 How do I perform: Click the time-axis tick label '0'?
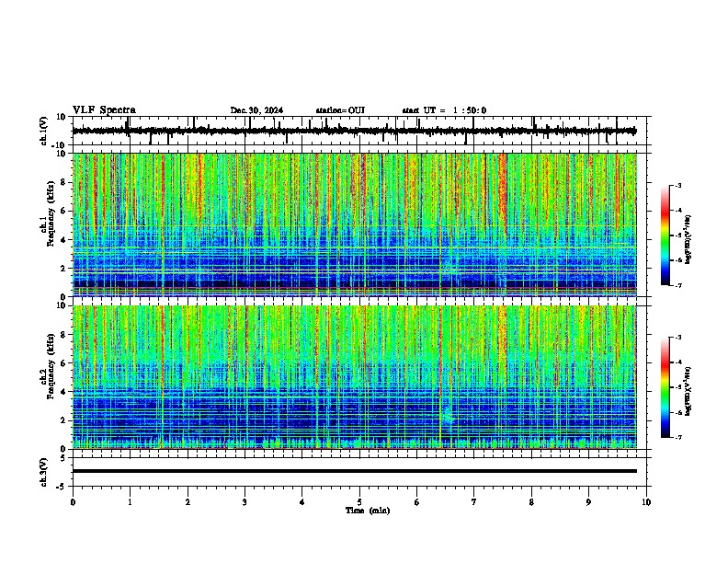click(73, 502)
